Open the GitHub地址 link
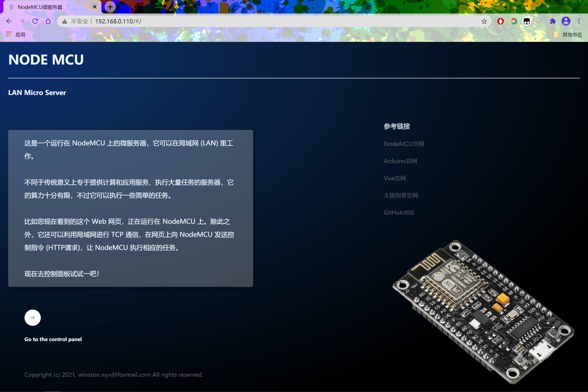 (x=399, y=212)
